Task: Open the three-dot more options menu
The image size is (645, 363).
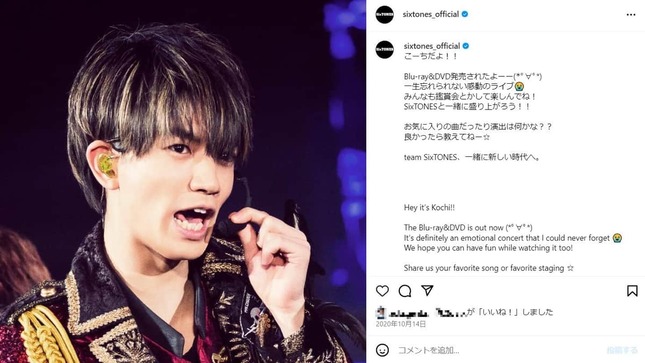Action: tap(631, 15)
